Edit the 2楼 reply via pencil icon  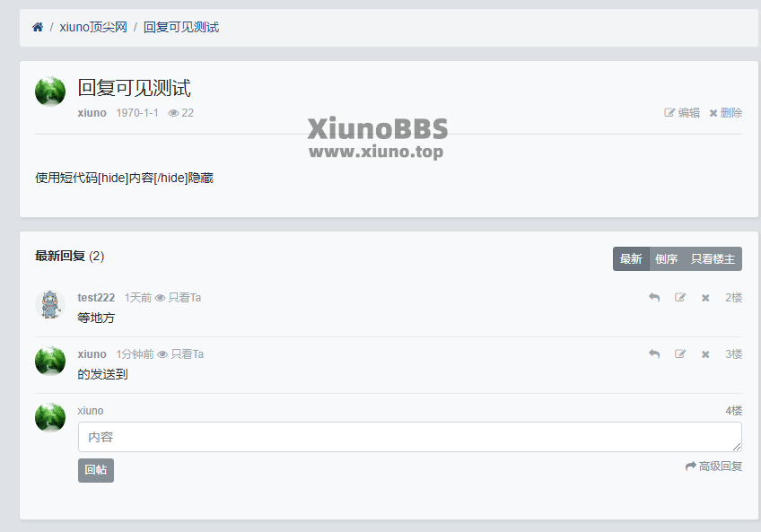tap(680, 298)
